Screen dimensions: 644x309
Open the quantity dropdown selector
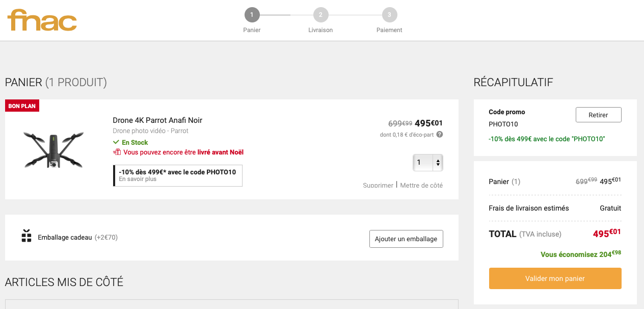click(x=428, y=163)
